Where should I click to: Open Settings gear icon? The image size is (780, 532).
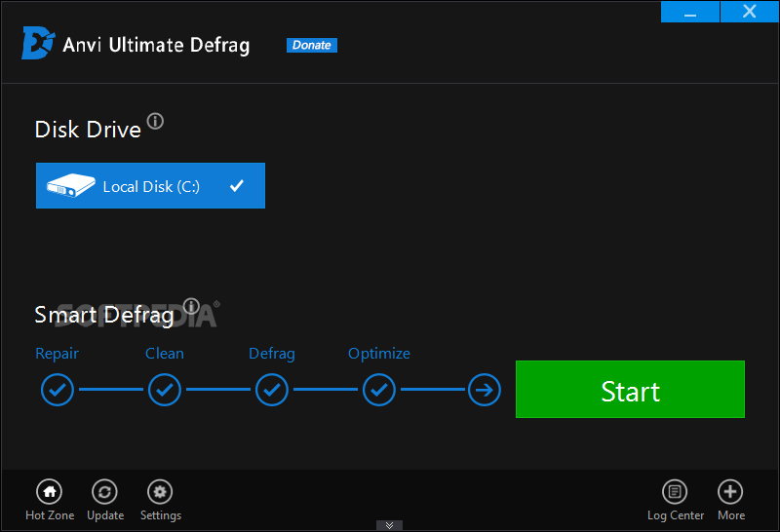click(160, 492)
